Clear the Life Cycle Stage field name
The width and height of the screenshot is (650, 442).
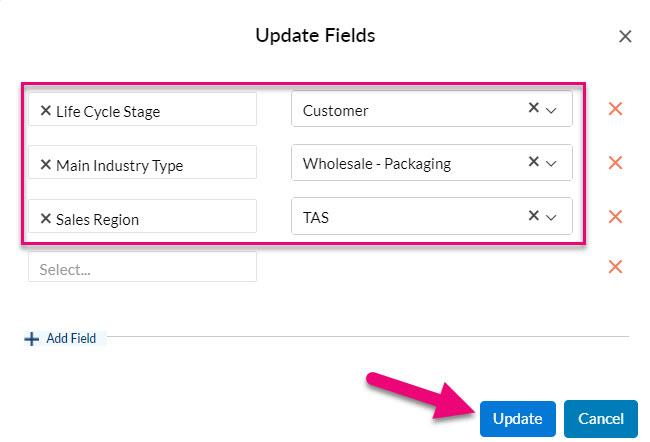click(46, 111)
